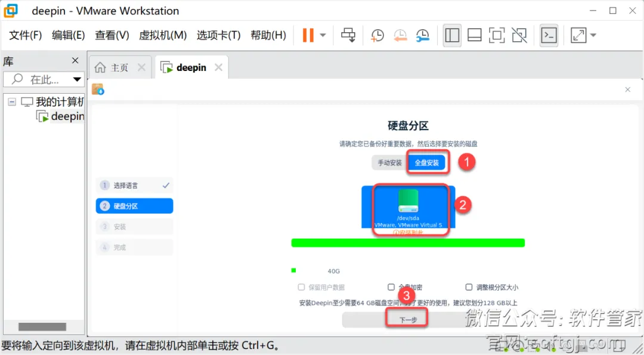Click the stretch guest display icon
This screenshot has height=355, width=644.
click(578, 35)
